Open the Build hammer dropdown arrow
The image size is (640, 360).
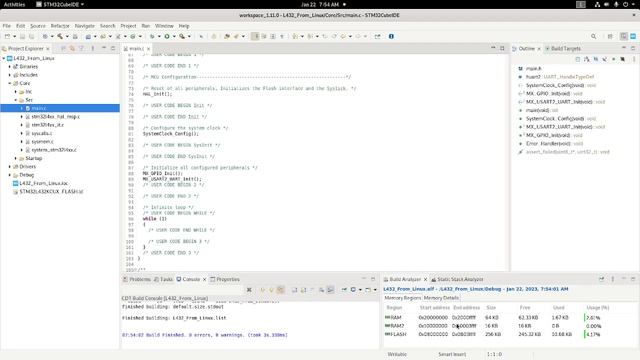[67, 36]
